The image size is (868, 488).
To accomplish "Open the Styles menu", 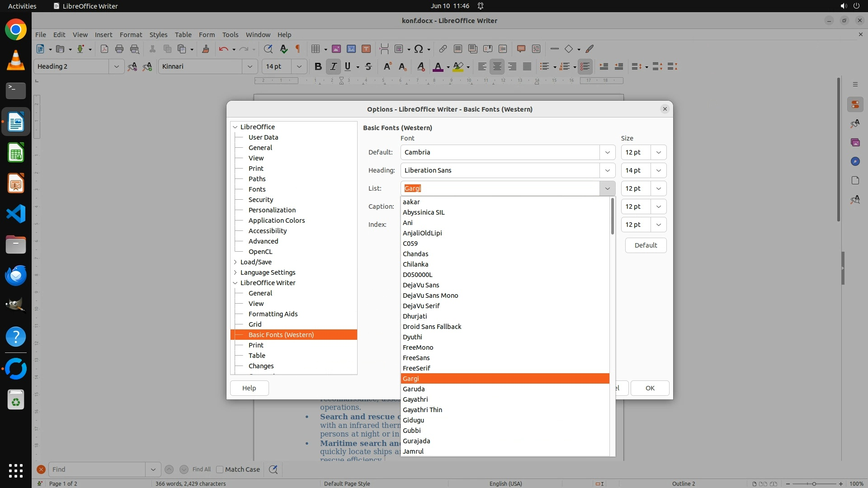I will click(158, 35).
